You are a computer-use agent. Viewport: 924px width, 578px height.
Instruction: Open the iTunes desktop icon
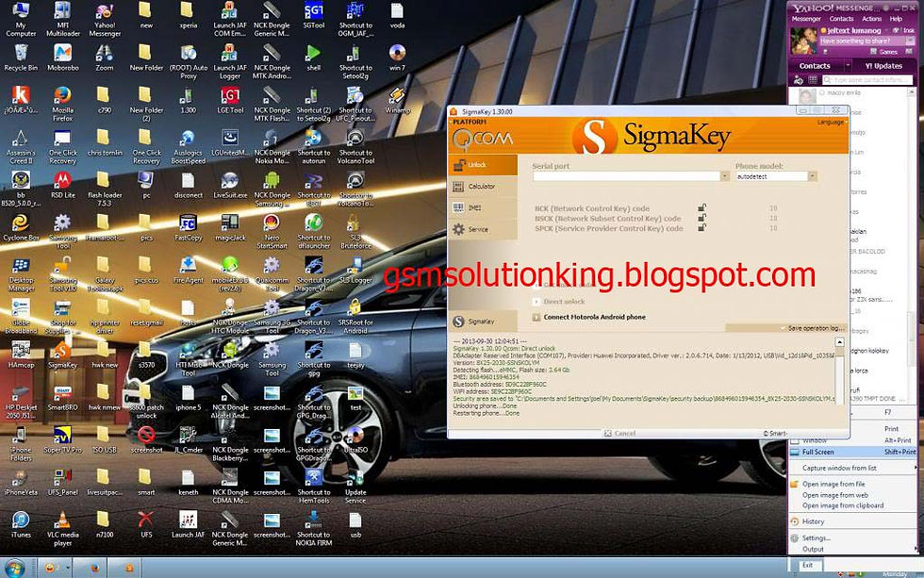point(21,525)
